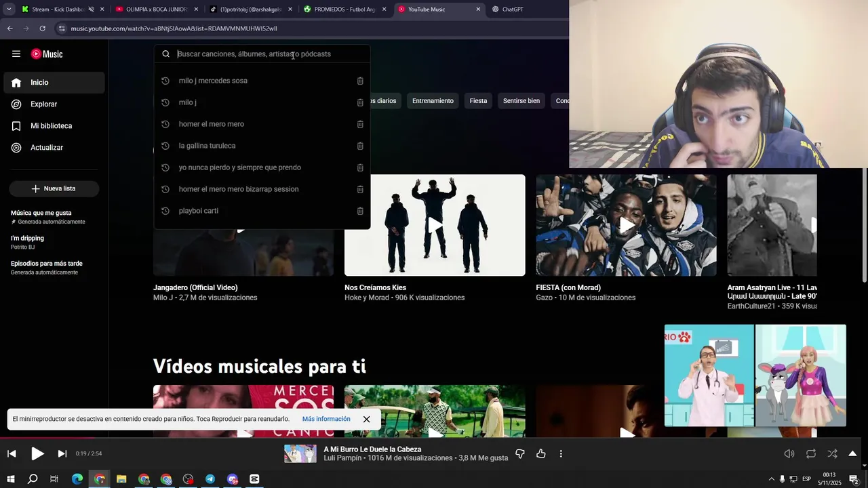Open the I'm dripping playlist
This screenshot has width=868, height=488.
54,243
